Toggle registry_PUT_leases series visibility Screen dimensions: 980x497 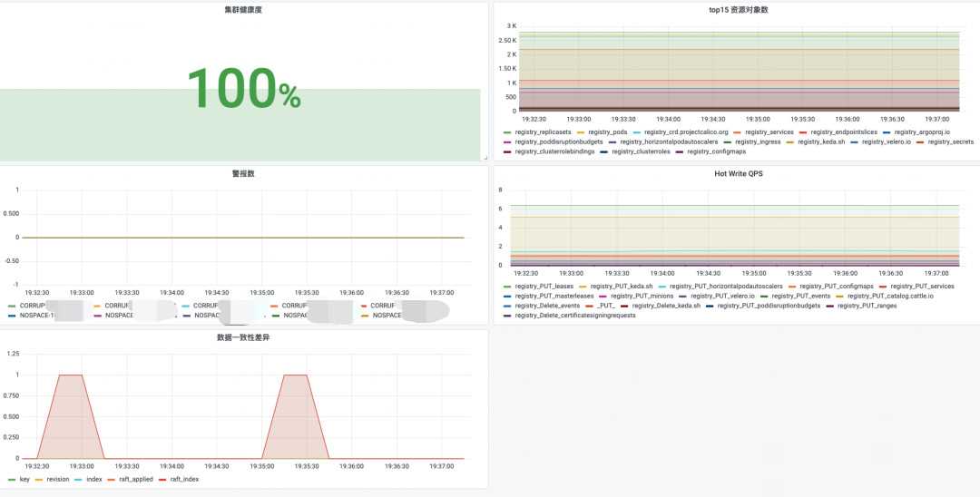tap(544, 286)
